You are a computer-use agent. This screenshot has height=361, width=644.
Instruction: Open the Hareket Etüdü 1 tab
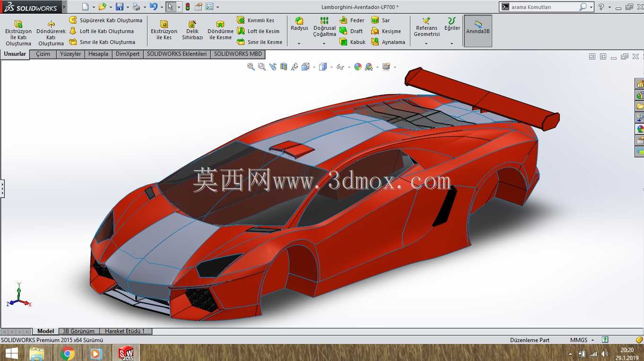click(x=125, y=331)
